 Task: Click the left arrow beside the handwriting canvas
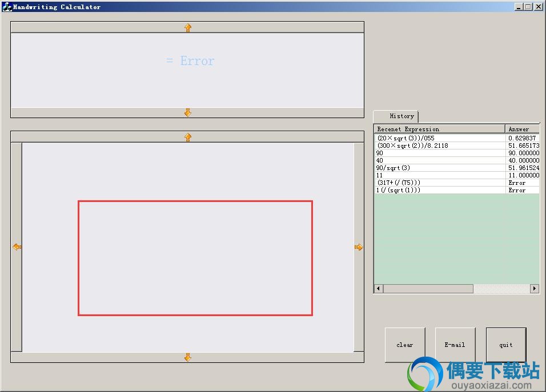tap(17, 247)
